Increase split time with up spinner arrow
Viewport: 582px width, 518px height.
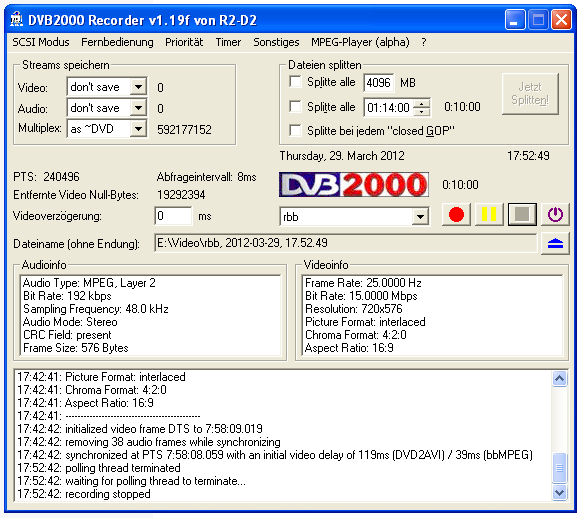[x=422, y=103]
